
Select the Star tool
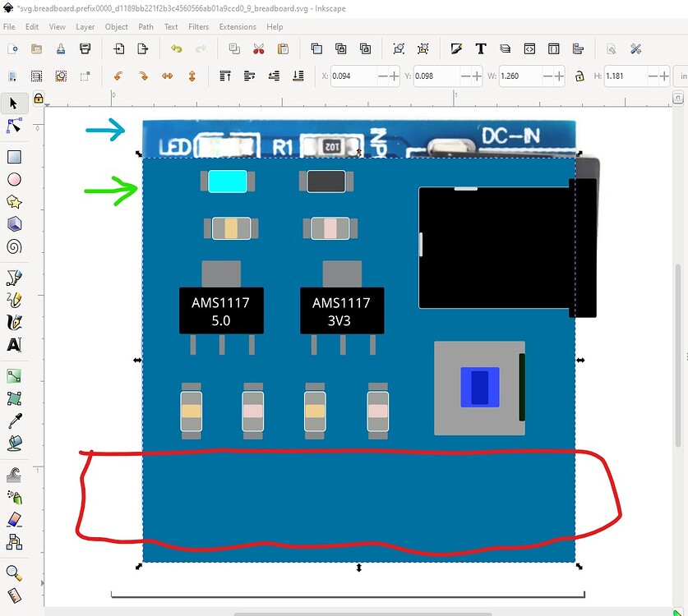pyautogui.click(x=12, y=201)
